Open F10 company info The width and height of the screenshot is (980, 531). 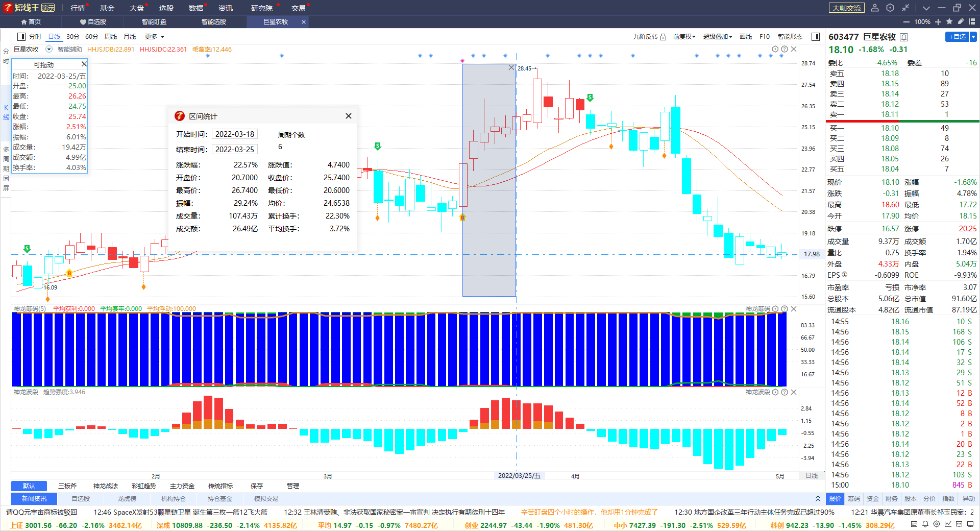click(765, 37)
